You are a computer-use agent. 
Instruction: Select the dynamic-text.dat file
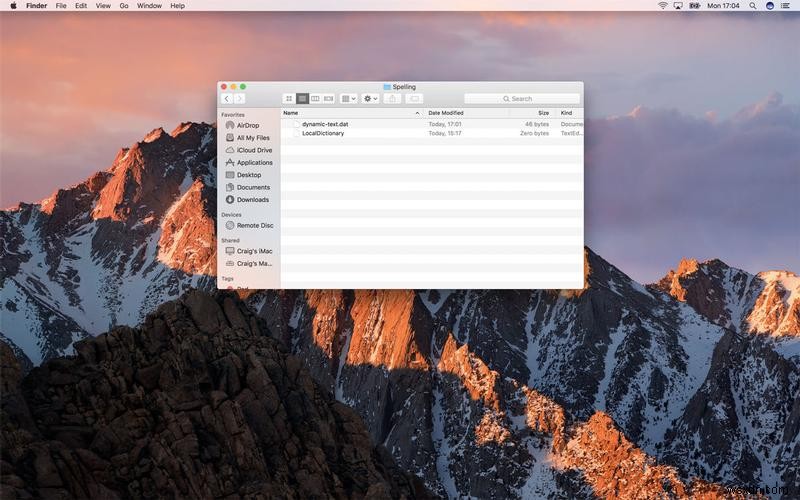pyautogui.click(x=325, y=124)
